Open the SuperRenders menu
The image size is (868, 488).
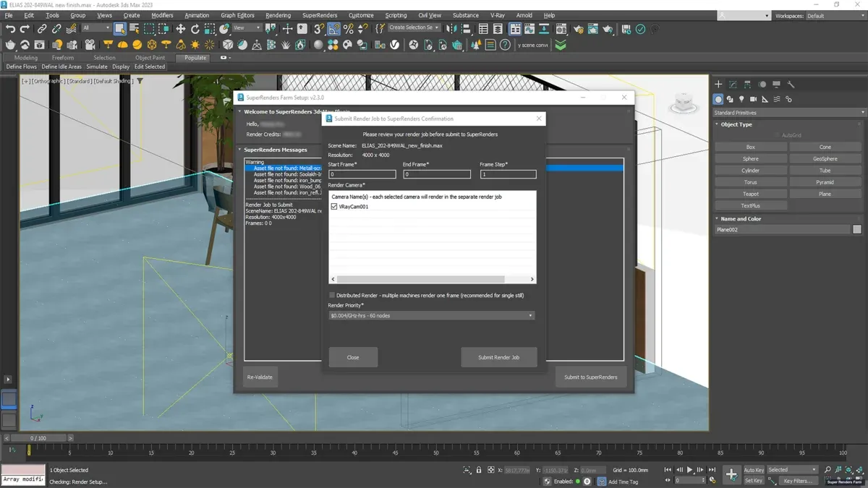point(320,15)
